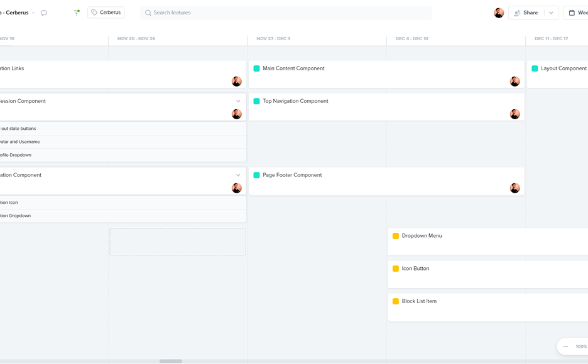The height and width of the screenshot is (364, 588).
Task: Open the filter icon showing a green dot
Action: (75, 12)
